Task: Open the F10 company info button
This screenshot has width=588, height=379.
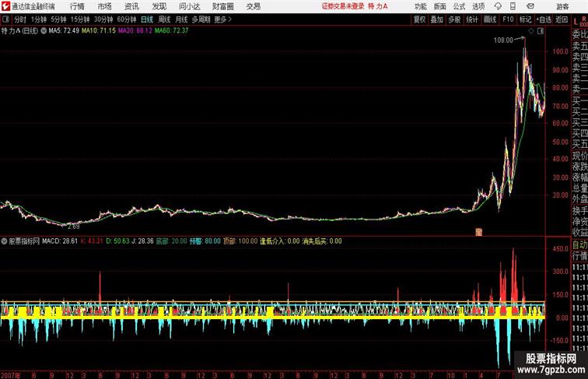Action: 508,19
